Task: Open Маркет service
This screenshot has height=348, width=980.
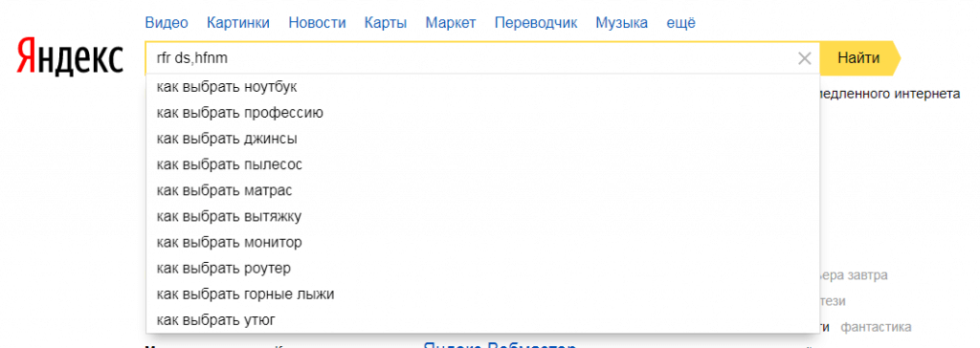Action: tap(451, 23)
